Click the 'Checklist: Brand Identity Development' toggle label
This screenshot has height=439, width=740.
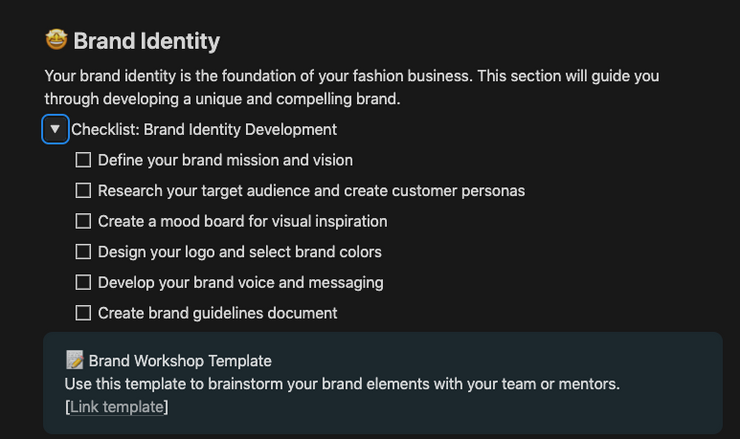(204, 129)
